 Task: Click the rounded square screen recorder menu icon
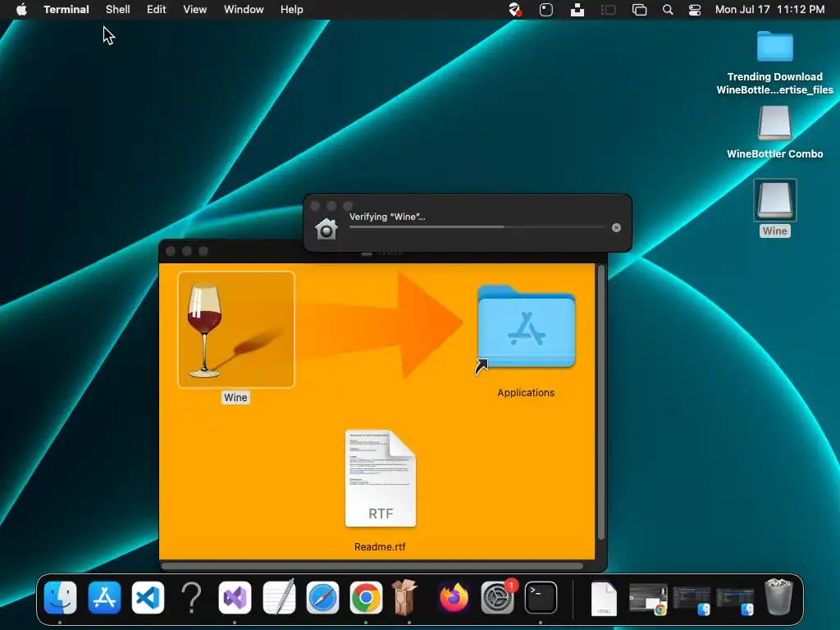click(x=546, y=10)
